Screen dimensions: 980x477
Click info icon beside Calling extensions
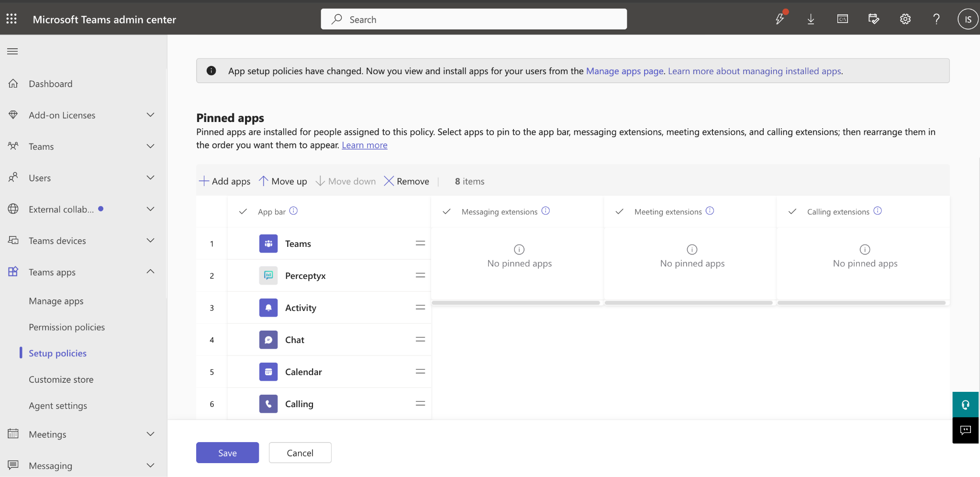click(878, 211)
